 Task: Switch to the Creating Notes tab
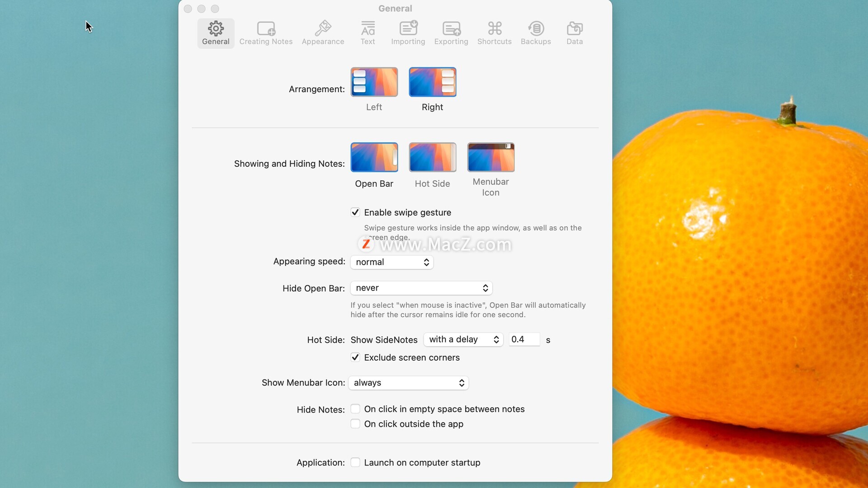coord(266,33)
